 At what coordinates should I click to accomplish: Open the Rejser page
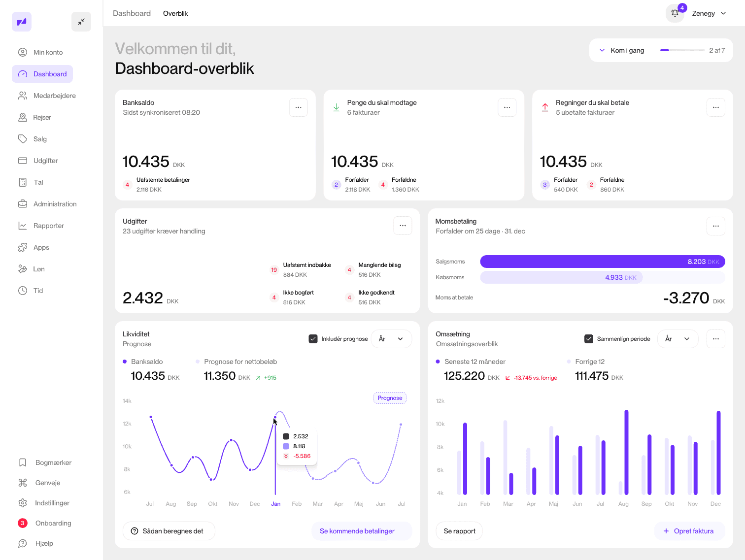(x=34, y=117)
